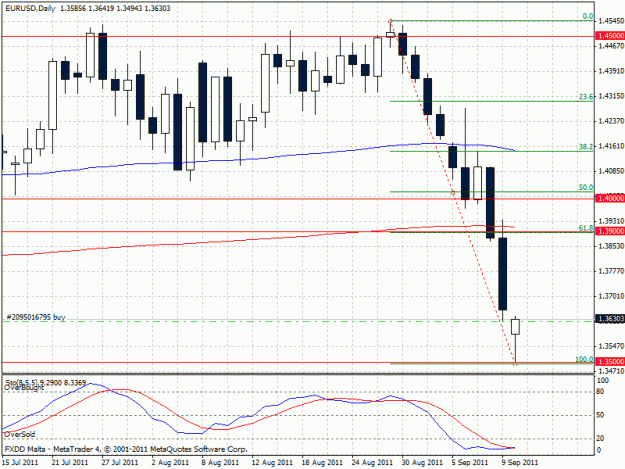The height and width of the screenshot is (469, 625).
Task: Click the 21 Jul 2011 date label
Action: click(70, 462)
